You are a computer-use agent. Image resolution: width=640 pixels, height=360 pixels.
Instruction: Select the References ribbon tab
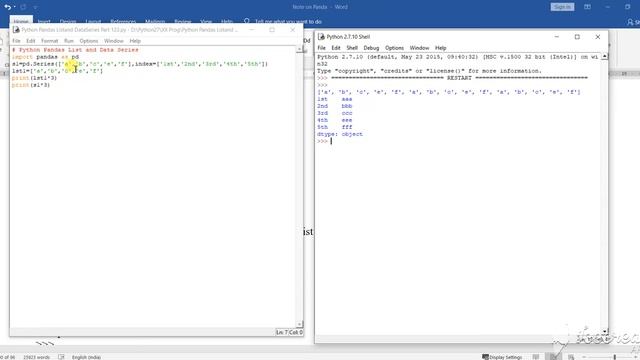coord(123,22)
